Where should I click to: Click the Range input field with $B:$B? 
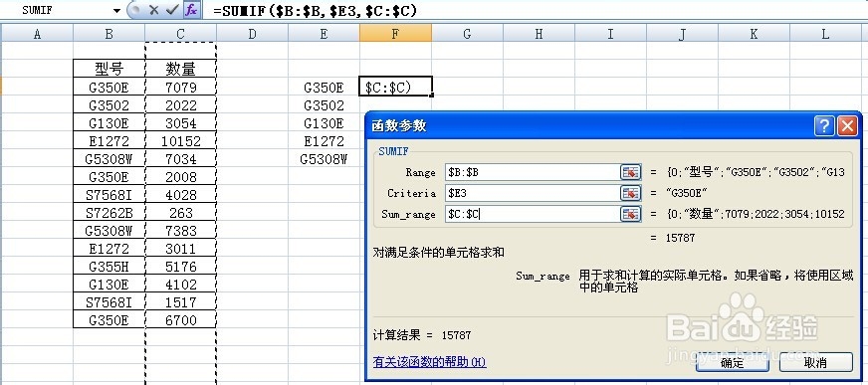[x=532, y=172]
